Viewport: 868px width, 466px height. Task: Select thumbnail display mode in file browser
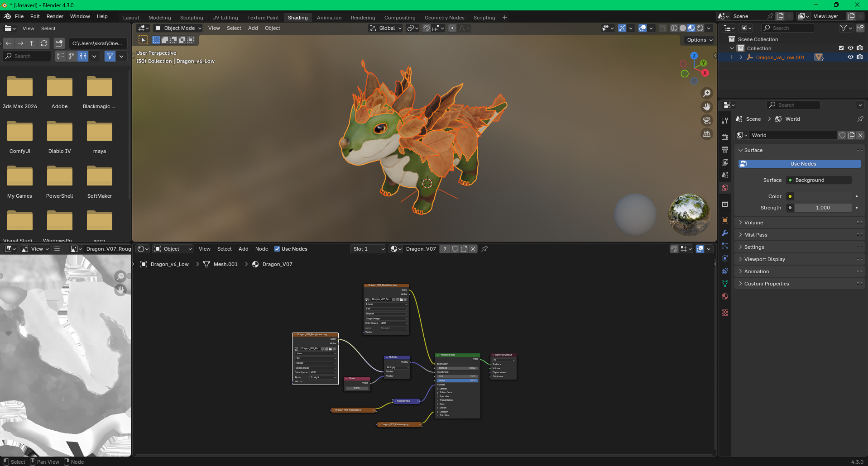pyautogui.click(x=83, y=56)
